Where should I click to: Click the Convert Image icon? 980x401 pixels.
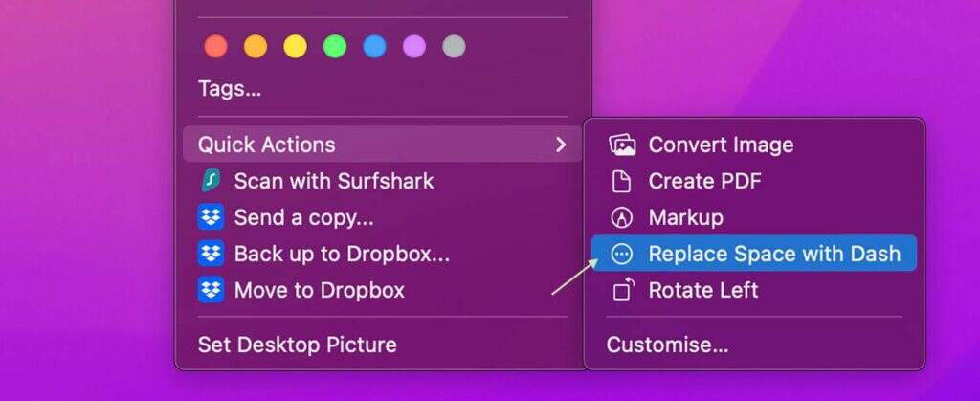[622, 145]
